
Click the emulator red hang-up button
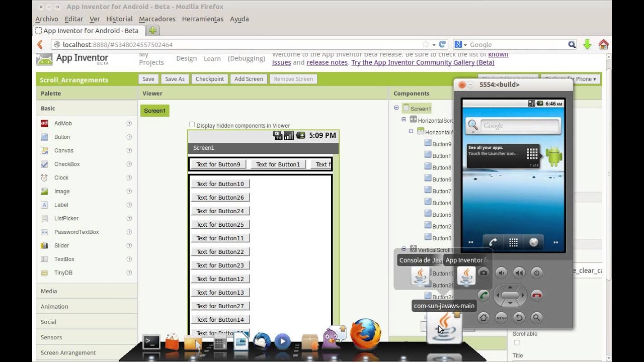click(x=537, y=295)
